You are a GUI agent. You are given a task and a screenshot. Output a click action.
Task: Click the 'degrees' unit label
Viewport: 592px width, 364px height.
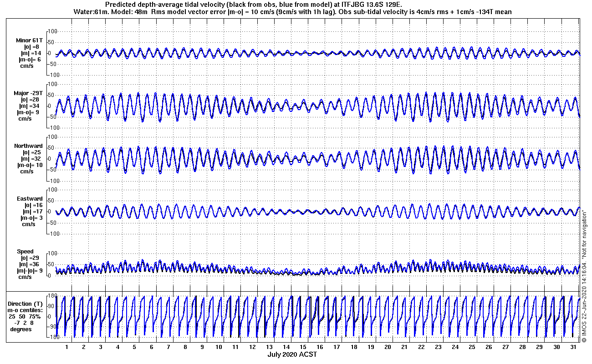[x=21, y=329]
